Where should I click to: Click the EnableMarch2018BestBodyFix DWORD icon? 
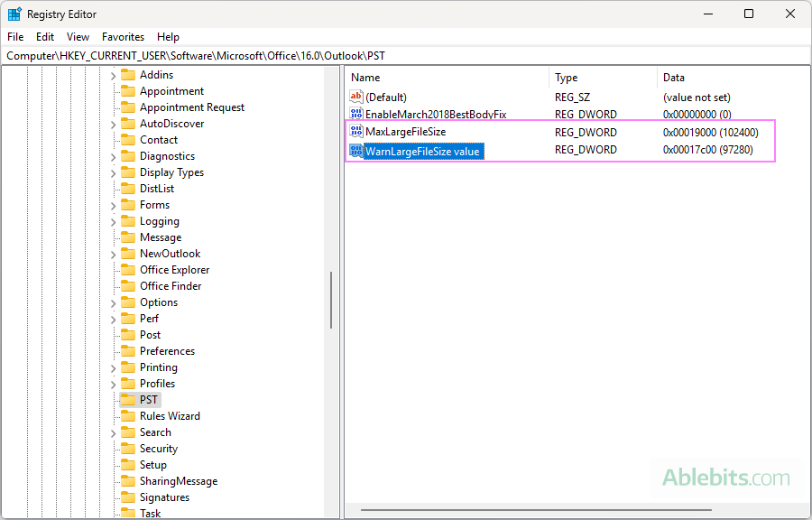(x=356, y=114)
